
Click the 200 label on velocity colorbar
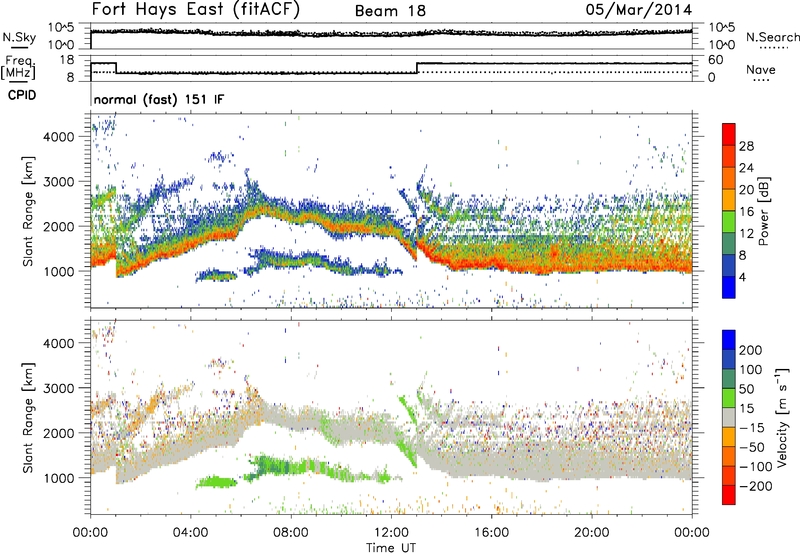(751, 350)
